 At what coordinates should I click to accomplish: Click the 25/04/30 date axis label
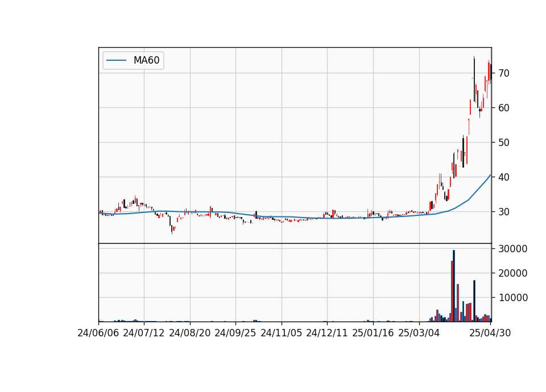490,333
